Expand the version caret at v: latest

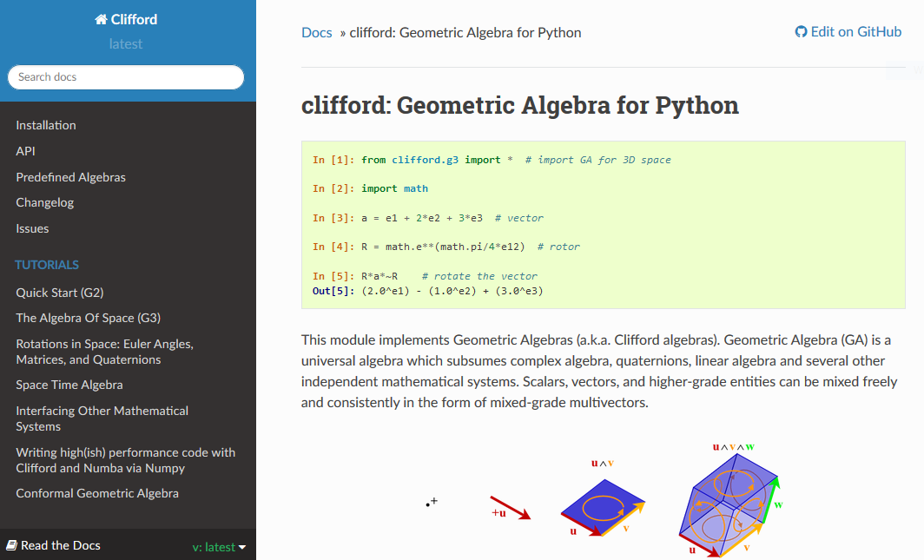point(242,547)
